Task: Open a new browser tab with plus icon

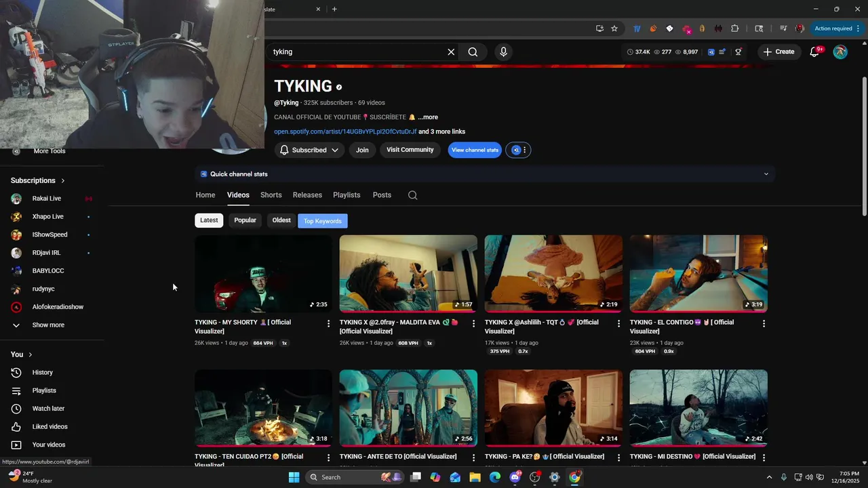Action: pos(334,9)
